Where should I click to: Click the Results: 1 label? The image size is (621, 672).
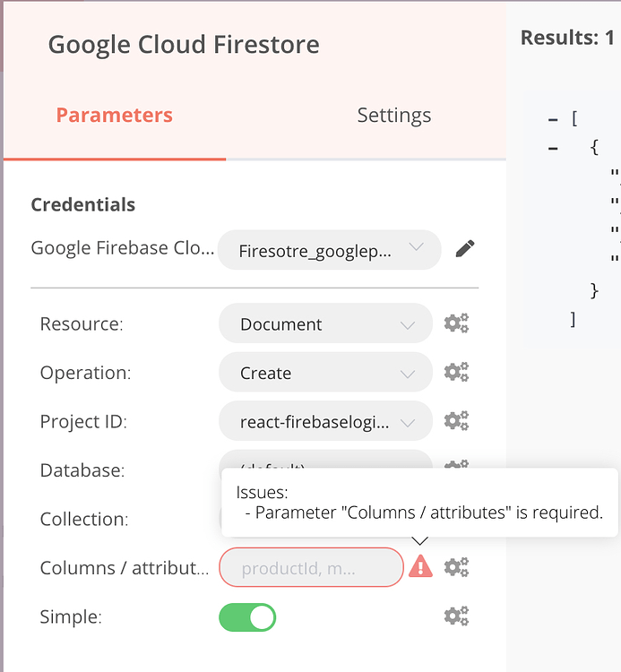[x=567, y=38]
